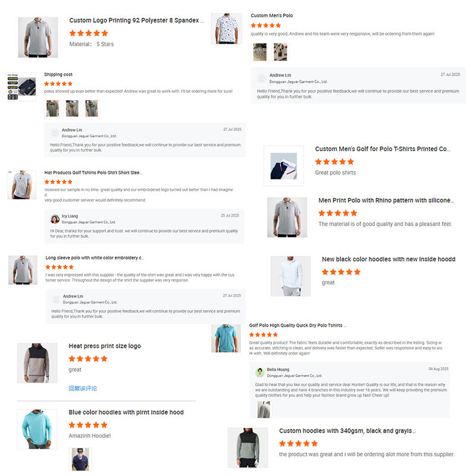The height and width of the screenshot is (476, 476).
Task: Open the first olive shirt photo in Shipping cost review
Action: pos(53,108)
